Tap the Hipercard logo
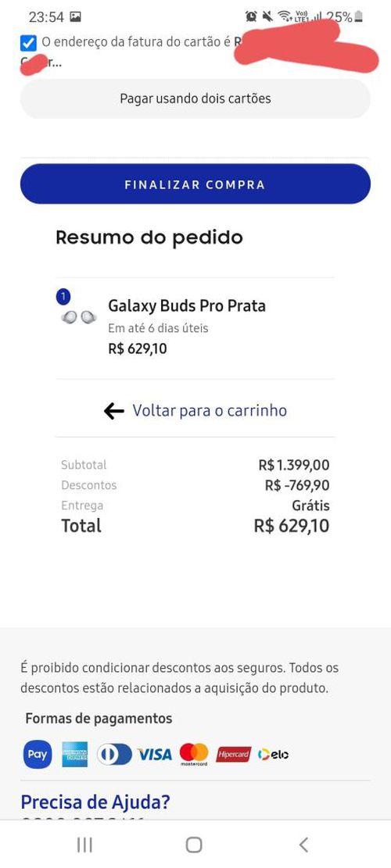Image resolution: width=391 pixels, height=868 pixels. 233,754
